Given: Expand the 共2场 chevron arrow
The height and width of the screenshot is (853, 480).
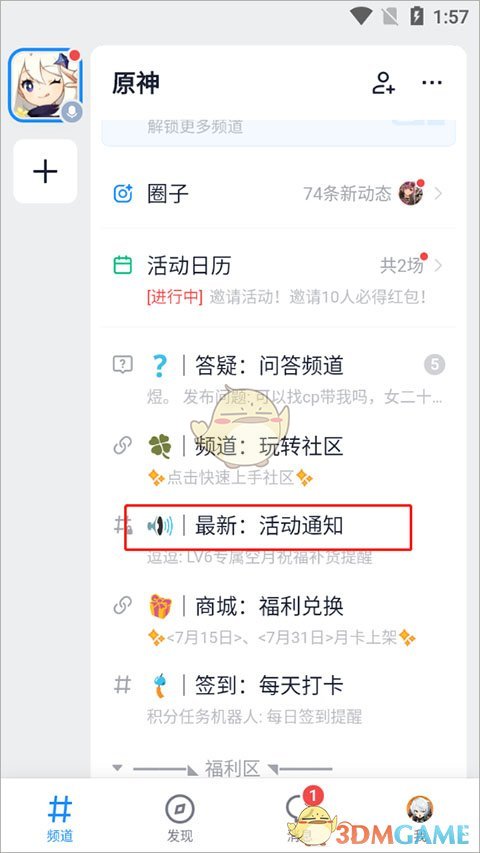Looking at the screenshot, I should tap(439, 265).
